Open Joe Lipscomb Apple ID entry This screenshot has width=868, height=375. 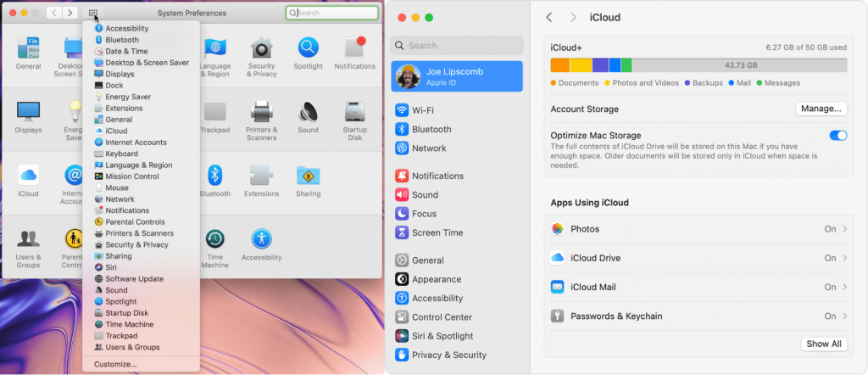point(457,76)
